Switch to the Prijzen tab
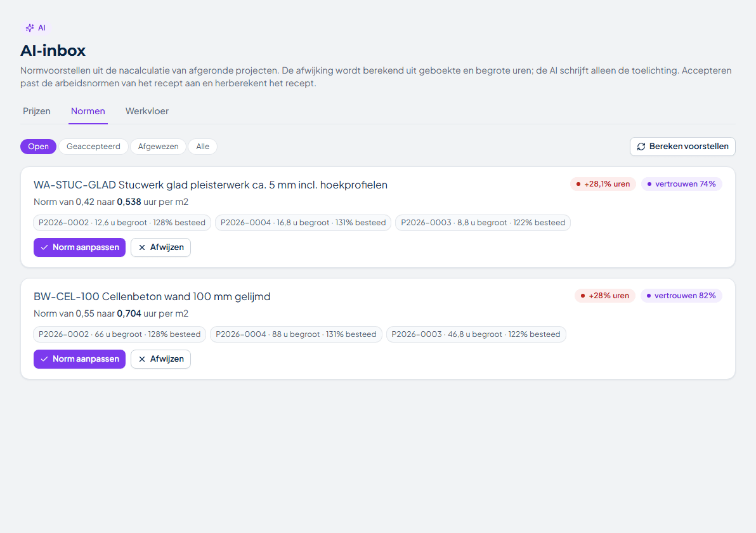The image size is (756, 533). click(37, 112)
